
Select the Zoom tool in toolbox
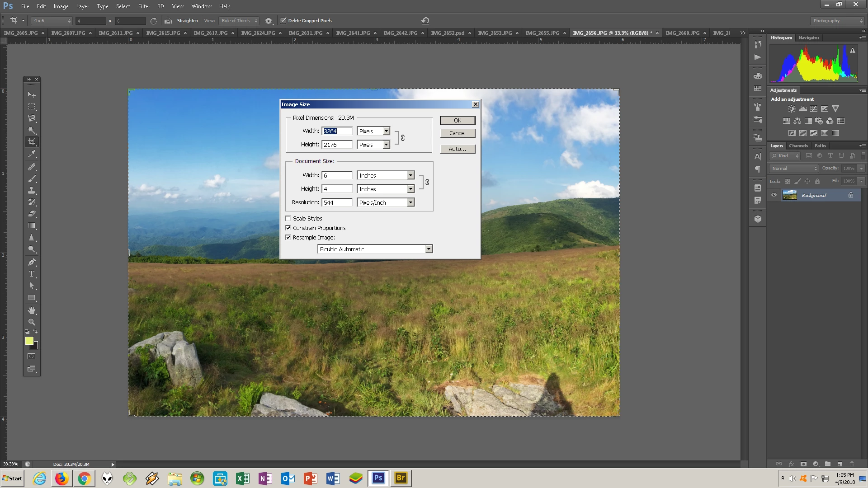[32, 322]
